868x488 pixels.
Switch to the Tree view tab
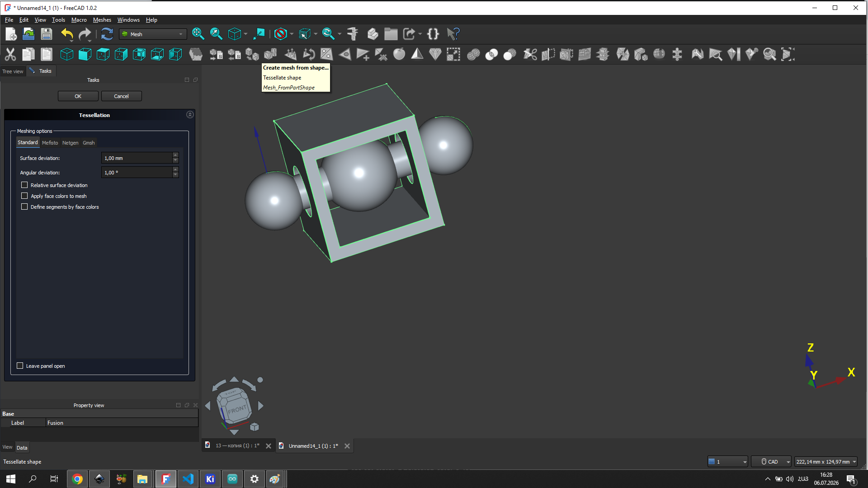(x=13, y=71)
